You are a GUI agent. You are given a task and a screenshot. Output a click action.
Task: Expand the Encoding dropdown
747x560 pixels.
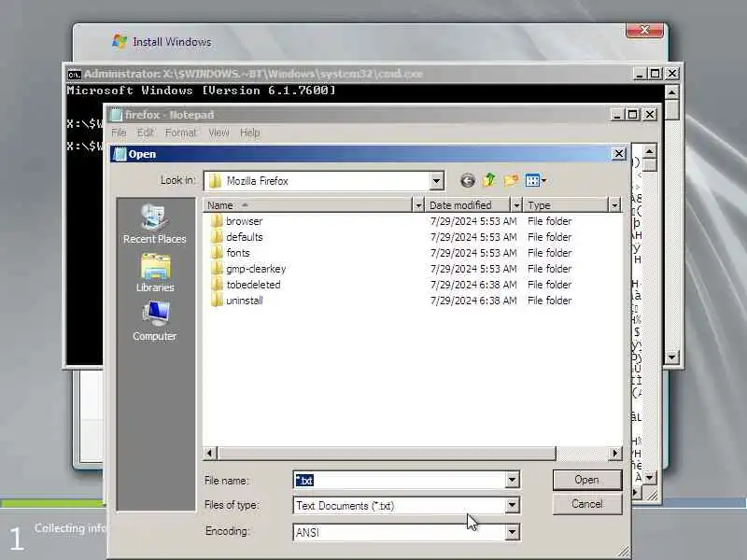[x=512, y=532]
